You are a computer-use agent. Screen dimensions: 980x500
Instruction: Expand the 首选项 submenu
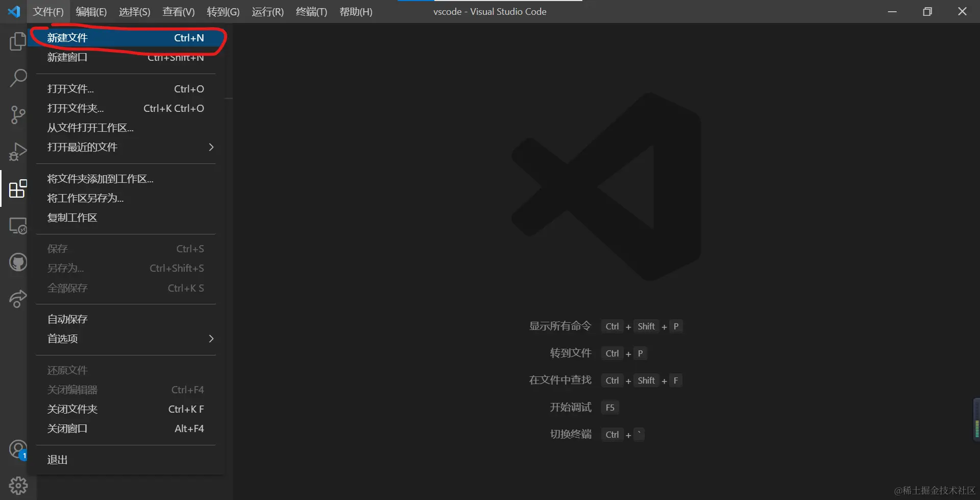(62, 338)
